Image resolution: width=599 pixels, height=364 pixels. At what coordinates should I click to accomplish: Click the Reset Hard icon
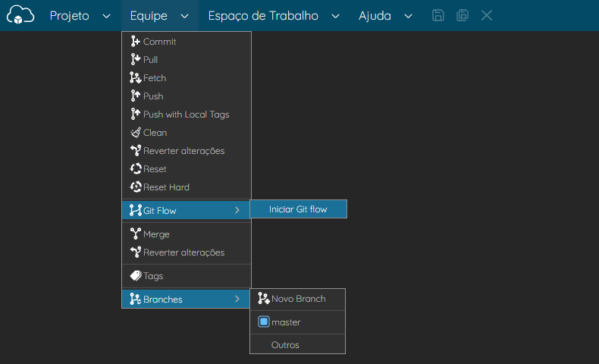pos(135,187)
